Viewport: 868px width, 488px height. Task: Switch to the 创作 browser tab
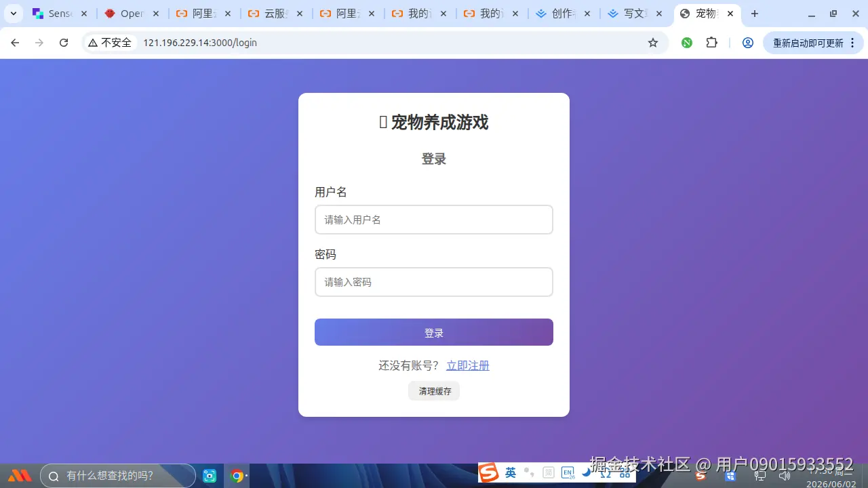click(x=564, y=14)
